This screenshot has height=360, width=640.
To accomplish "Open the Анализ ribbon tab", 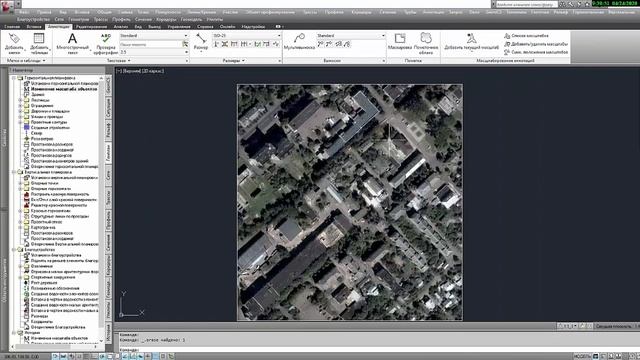I will [121, 27].
